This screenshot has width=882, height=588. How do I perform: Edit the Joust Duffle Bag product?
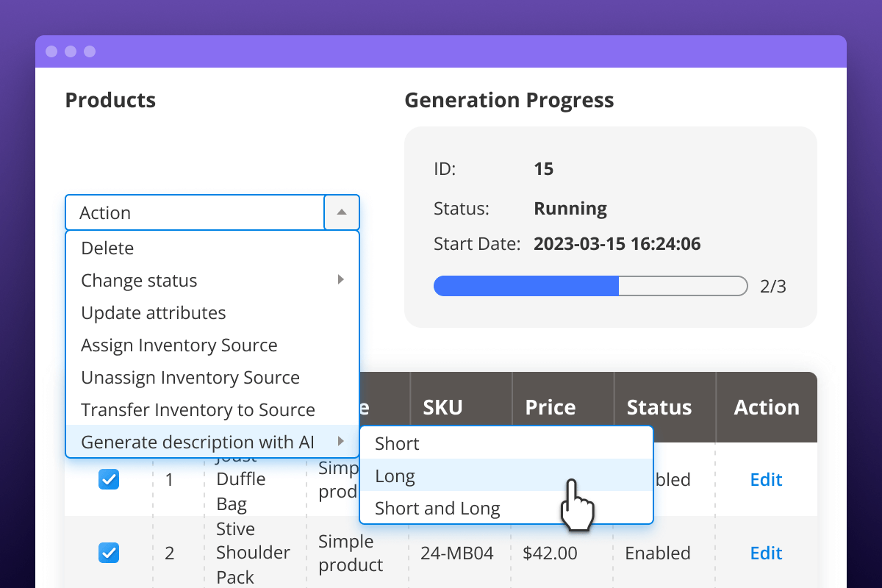tap(766, 480)
